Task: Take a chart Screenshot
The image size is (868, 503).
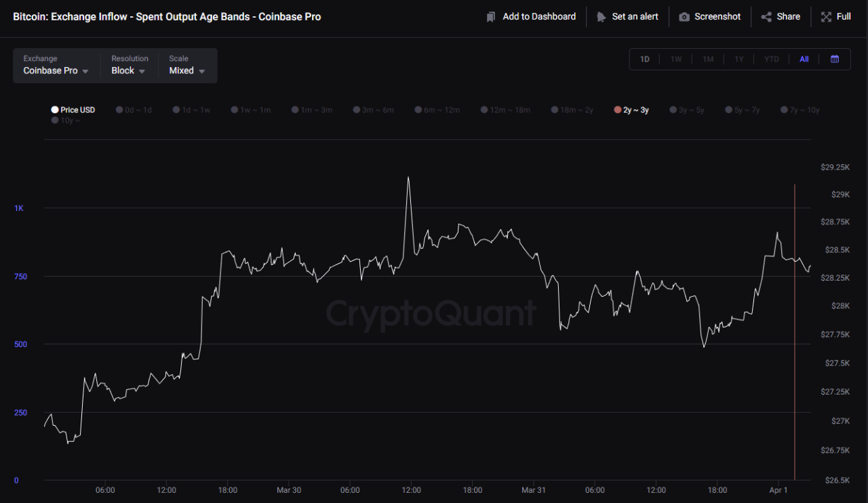Action: (709, 16)
